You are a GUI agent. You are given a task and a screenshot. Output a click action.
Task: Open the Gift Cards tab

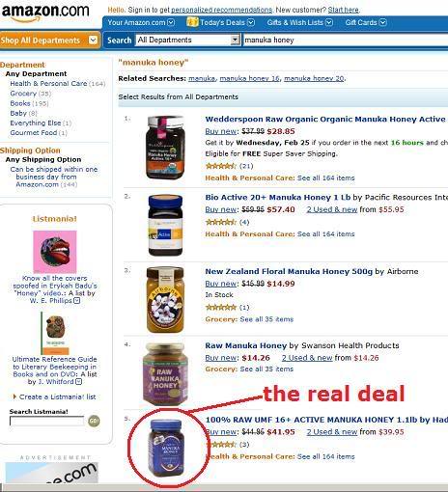coord(366,22)
